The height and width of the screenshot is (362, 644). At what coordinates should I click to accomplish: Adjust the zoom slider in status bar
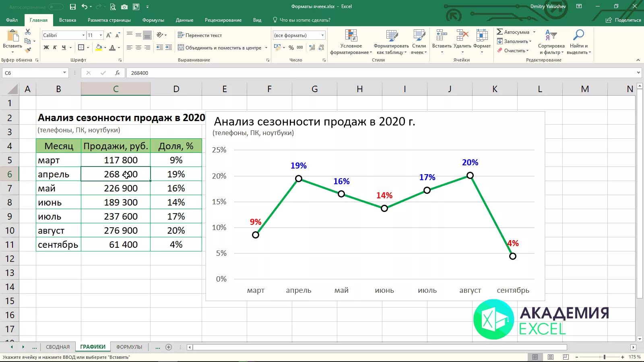point(604,357)
